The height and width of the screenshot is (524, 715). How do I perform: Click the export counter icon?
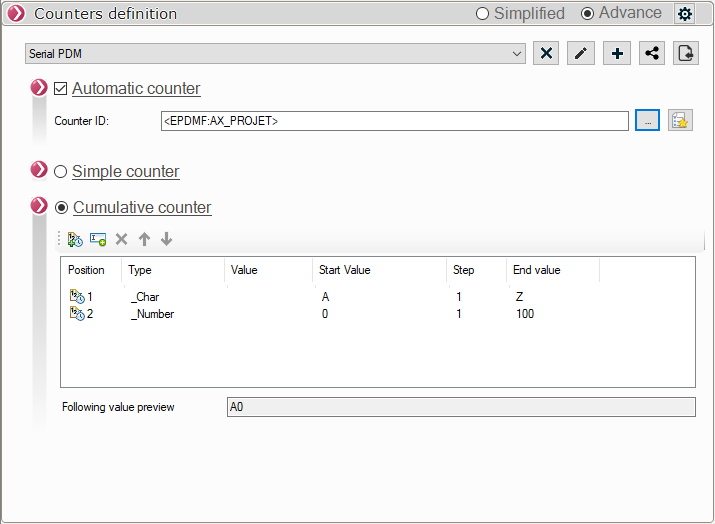[x=686, y=54]
